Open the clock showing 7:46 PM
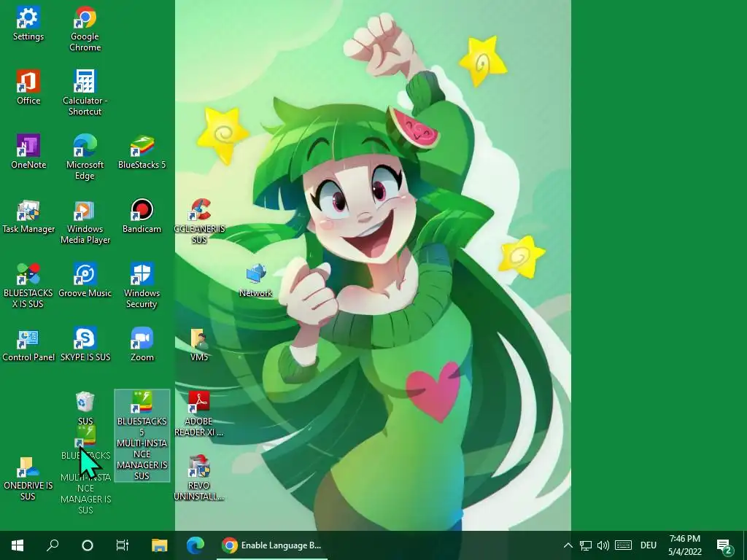747x560 pixels. 684,545
